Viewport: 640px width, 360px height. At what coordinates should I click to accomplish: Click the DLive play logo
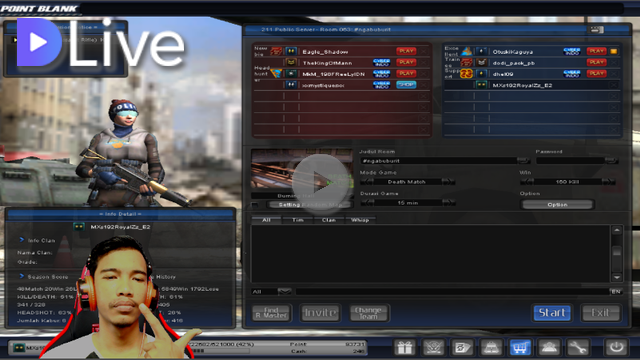point(39,42)
